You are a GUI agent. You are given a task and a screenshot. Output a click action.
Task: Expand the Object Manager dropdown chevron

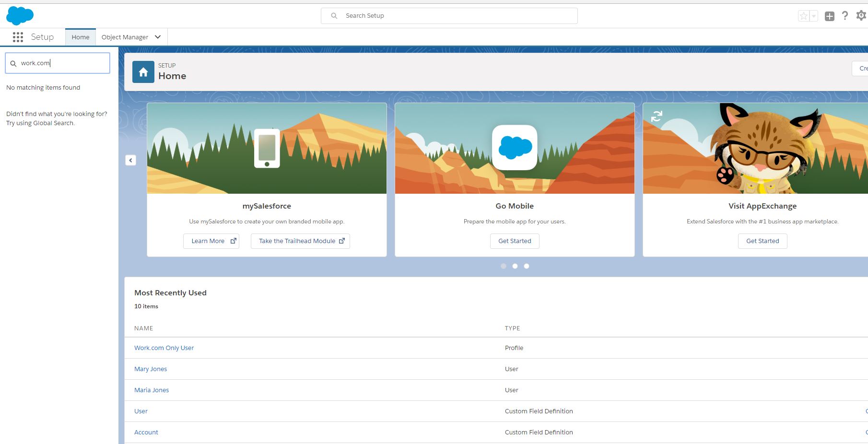point(158,37)
